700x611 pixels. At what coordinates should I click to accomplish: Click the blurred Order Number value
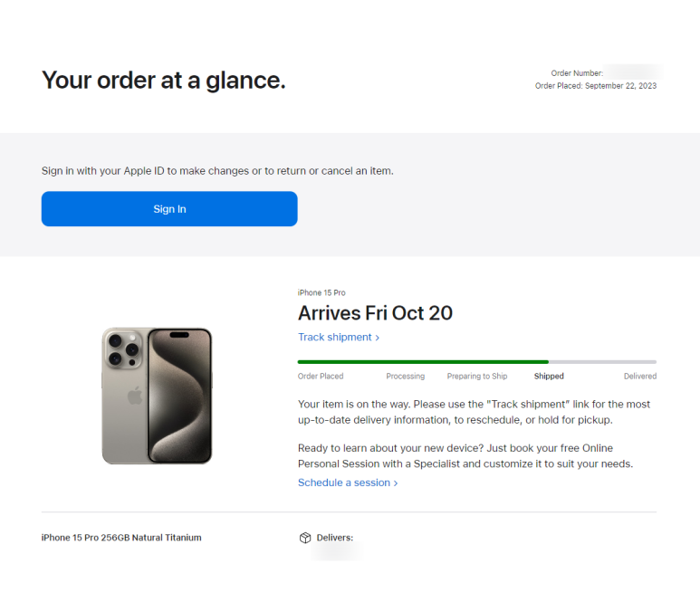click(x=633, y=72)
